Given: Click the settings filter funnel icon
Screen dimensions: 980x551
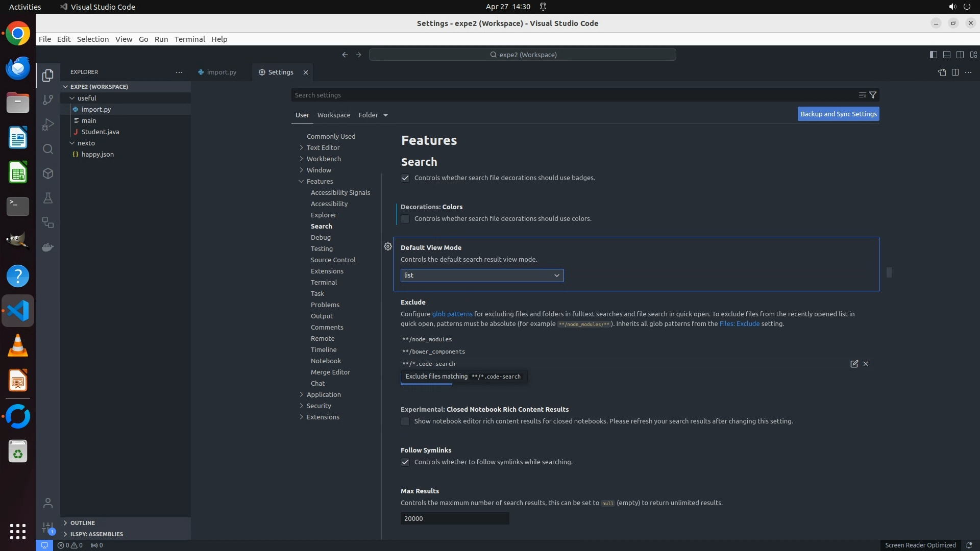Looking at the screenshot, I should [x=873, y=95].
